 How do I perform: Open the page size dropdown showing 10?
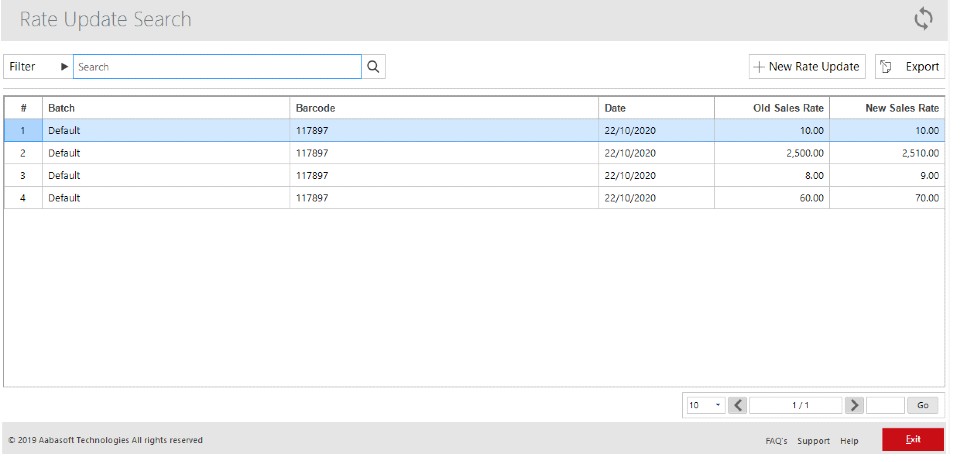pyautogui.click(x=705, y=405)
